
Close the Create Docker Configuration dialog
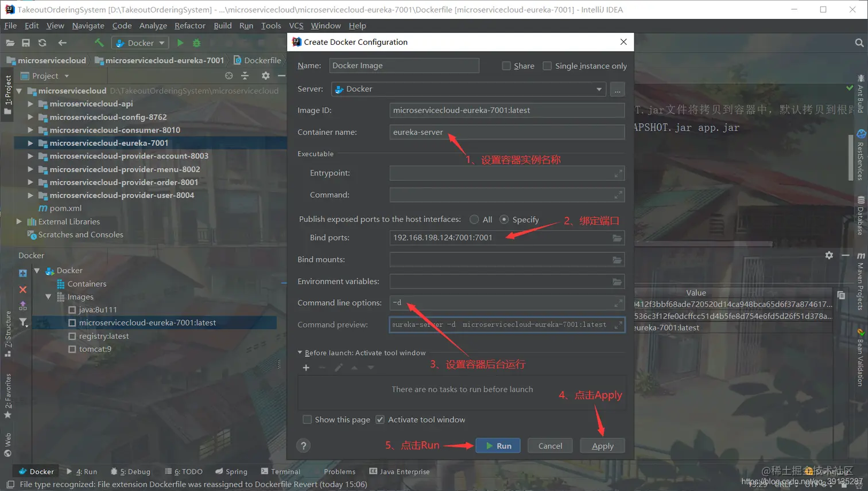(x=623, y=42)
